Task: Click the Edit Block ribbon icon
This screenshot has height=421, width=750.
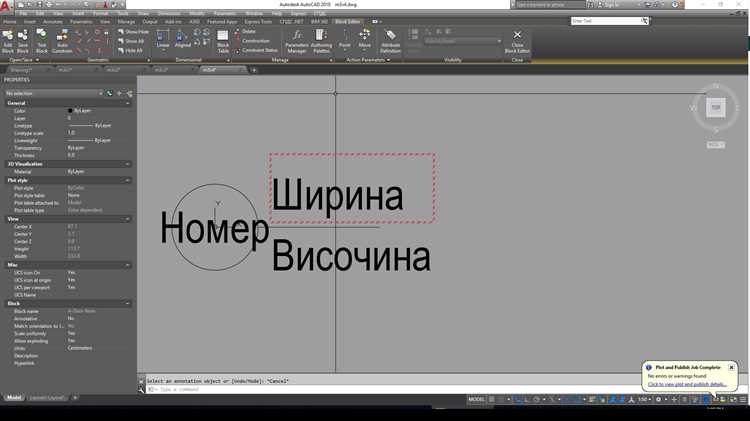Action: [x=8, y=41]
